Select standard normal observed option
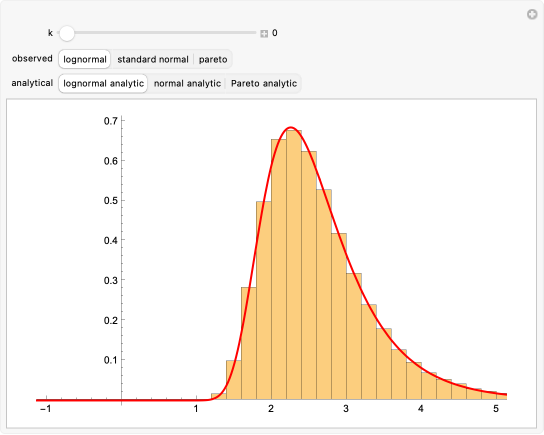The height and width of the screenshot is (435, 544). (153, 59)
